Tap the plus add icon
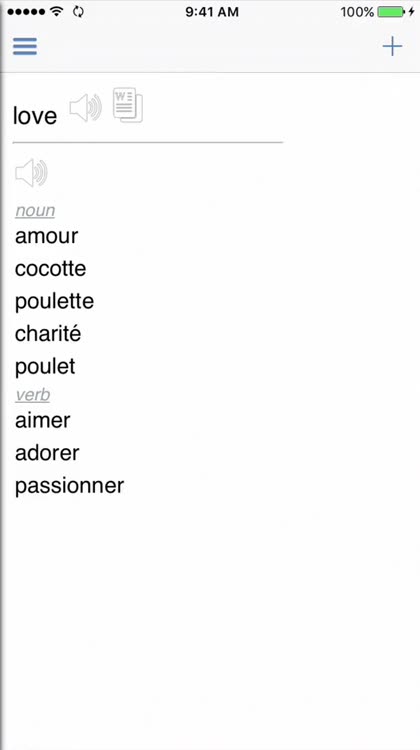The width and height of the screenshot is (420, 750). [392, 46]
